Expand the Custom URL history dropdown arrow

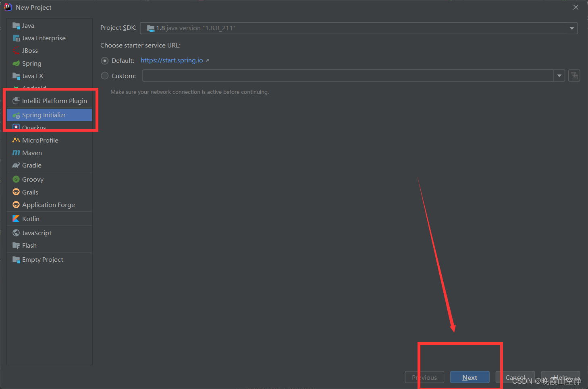tap(559, 76)
